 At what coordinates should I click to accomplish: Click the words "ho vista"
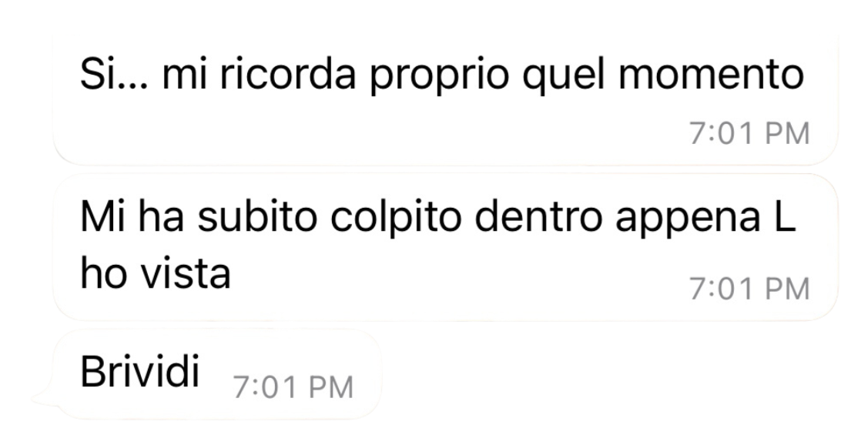pos(155,273)
